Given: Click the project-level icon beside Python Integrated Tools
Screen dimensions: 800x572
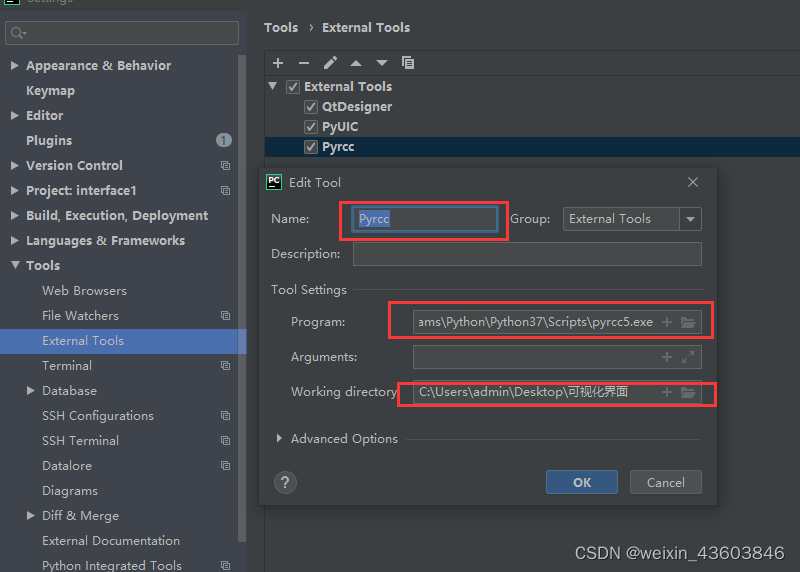Looking at the screenshot, I should 226,565.
